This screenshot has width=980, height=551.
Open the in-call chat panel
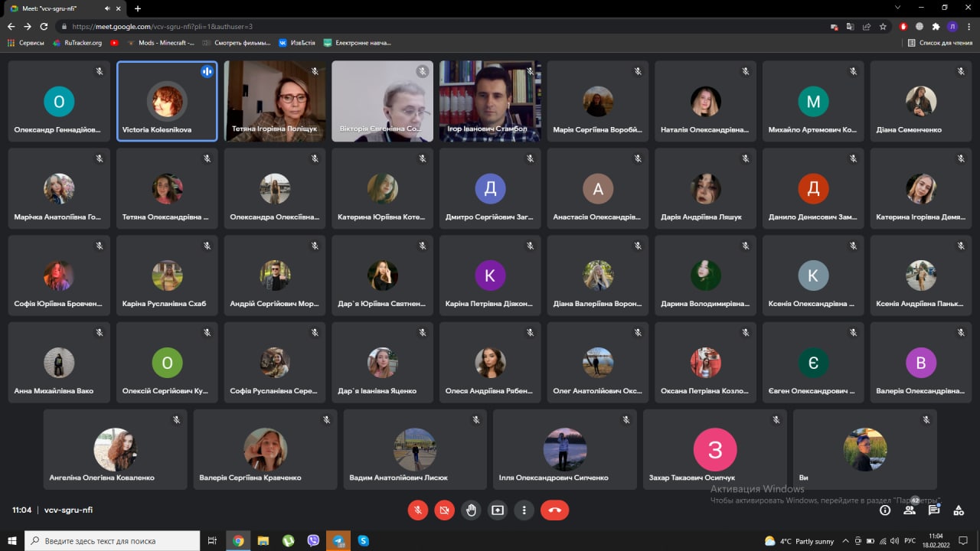[934, 510]
